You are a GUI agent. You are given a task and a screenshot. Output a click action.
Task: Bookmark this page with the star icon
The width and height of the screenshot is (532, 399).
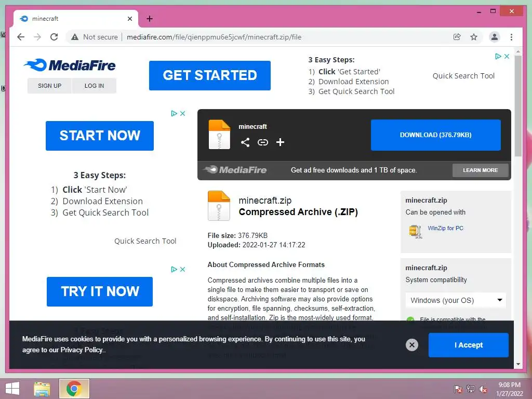tap(474, 37)
